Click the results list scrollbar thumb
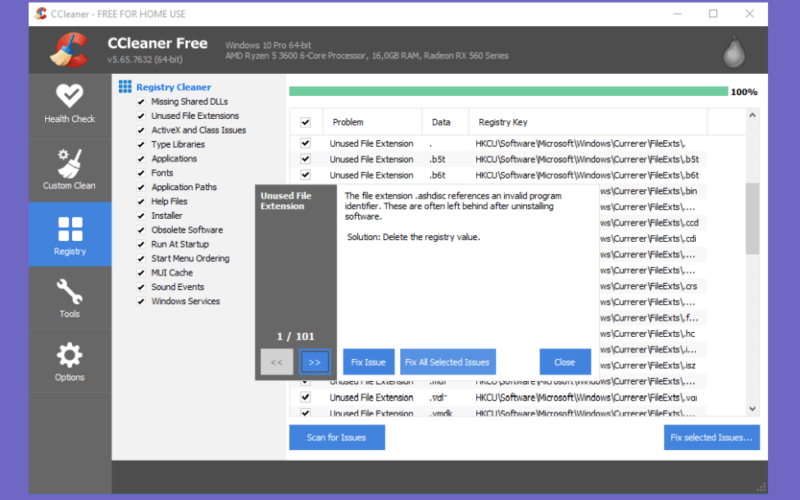 (x=752, y=218)
